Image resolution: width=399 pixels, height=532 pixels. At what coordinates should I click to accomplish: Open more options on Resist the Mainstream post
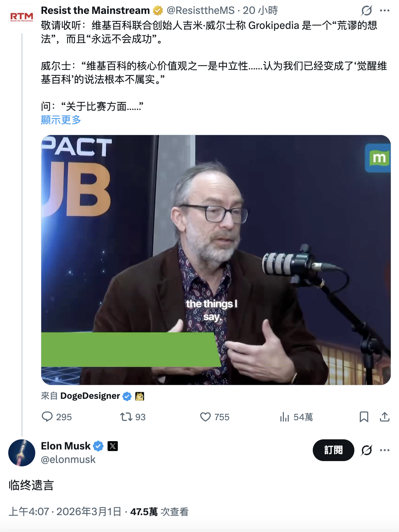[x=385, y=11]
